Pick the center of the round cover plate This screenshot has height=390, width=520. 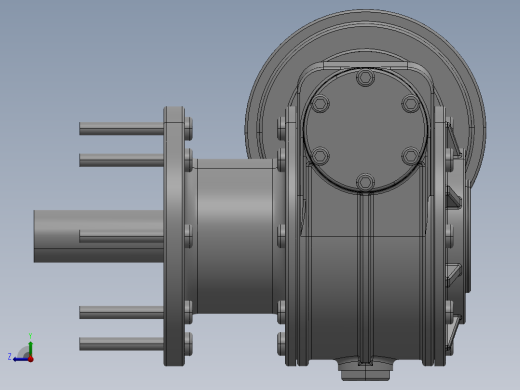(365, 130)
